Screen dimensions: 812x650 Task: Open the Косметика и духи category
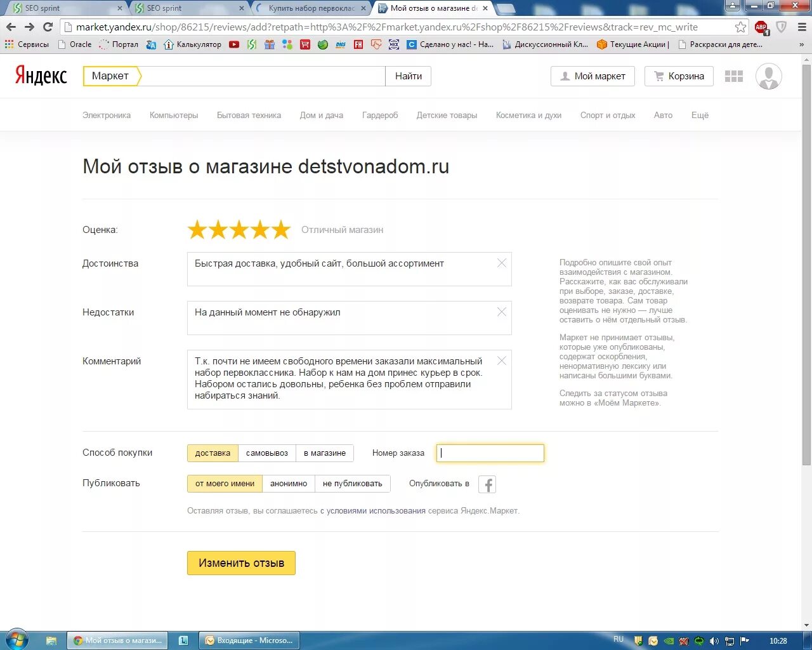[528, 115]
